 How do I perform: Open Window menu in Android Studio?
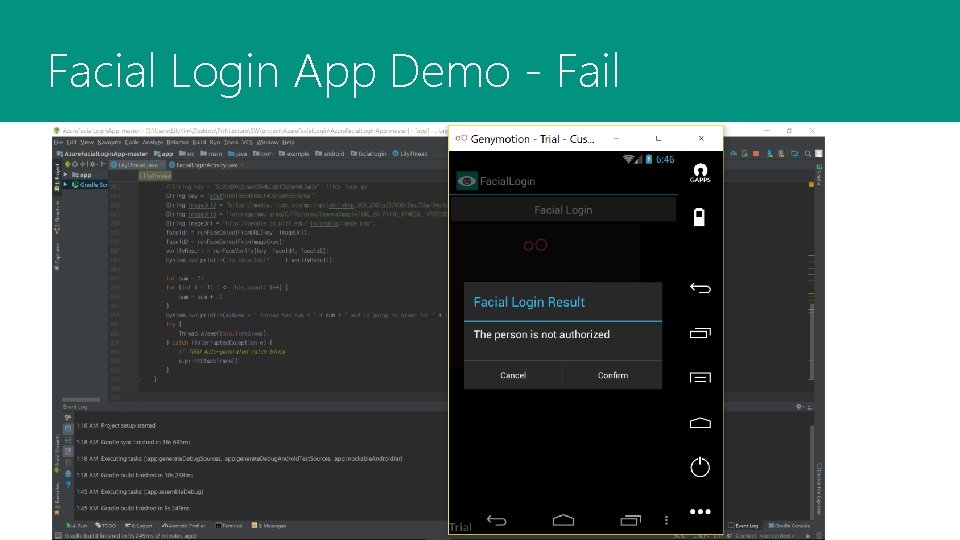(x=267, y=142)
